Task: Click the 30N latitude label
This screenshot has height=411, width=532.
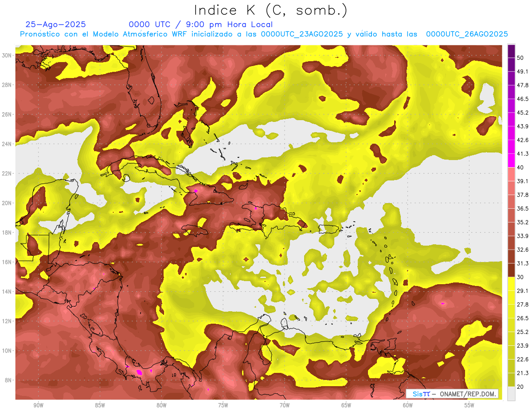Action: [8, 55]
